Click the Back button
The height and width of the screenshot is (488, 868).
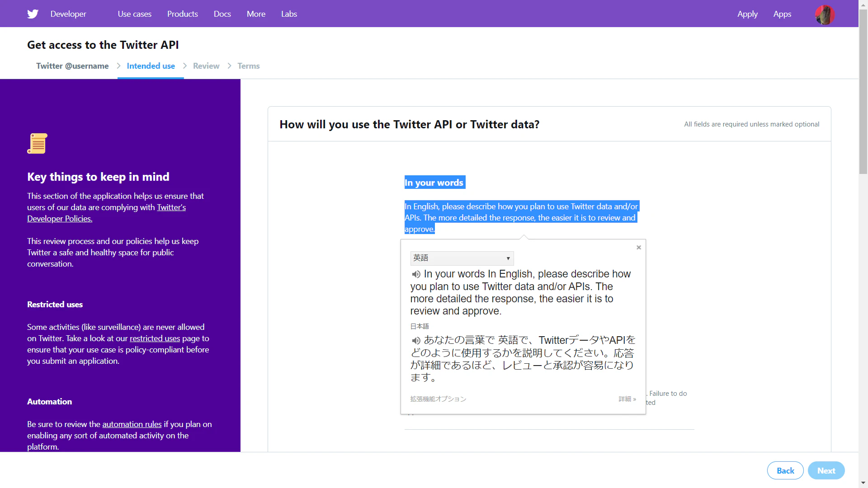(785, 470)
